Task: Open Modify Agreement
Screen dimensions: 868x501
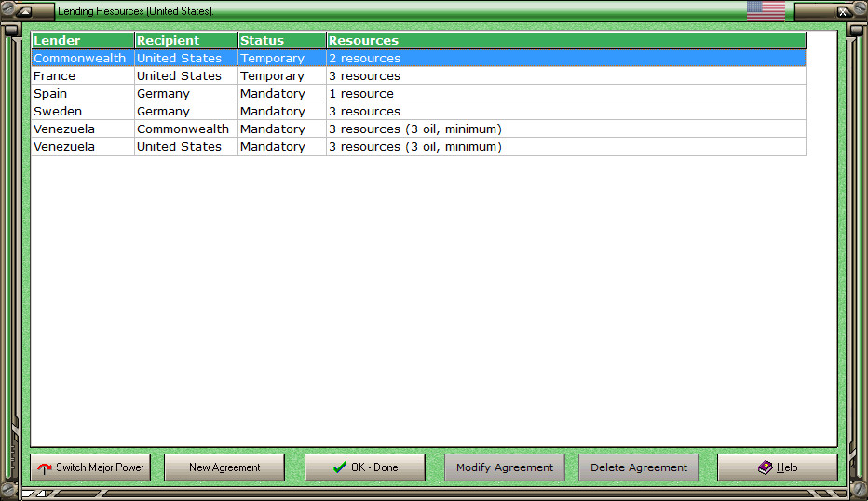Action: coord(504,467)
